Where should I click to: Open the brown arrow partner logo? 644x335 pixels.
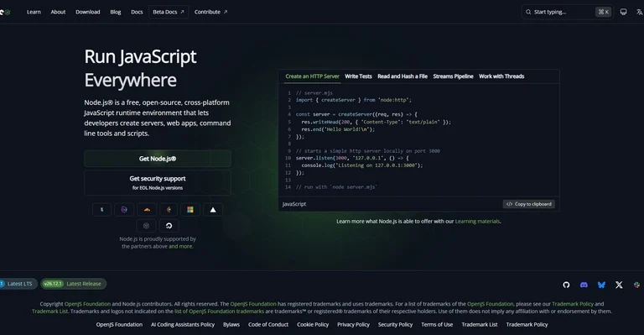[169, 210]
